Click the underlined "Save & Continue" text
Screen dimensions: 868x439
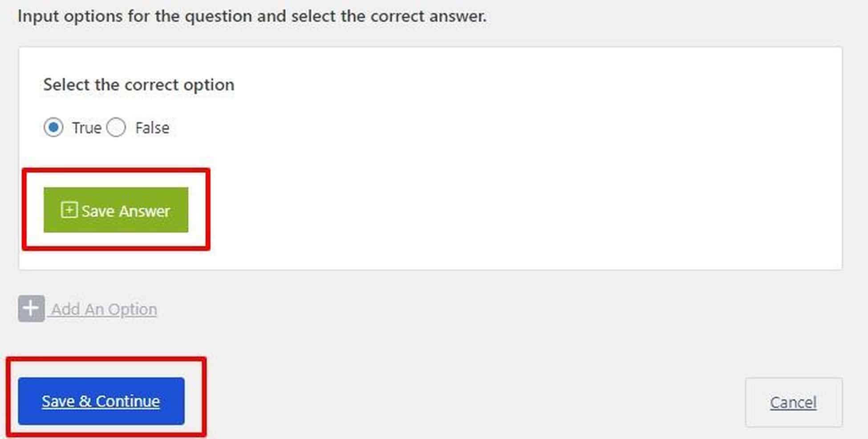coord(101,401)
